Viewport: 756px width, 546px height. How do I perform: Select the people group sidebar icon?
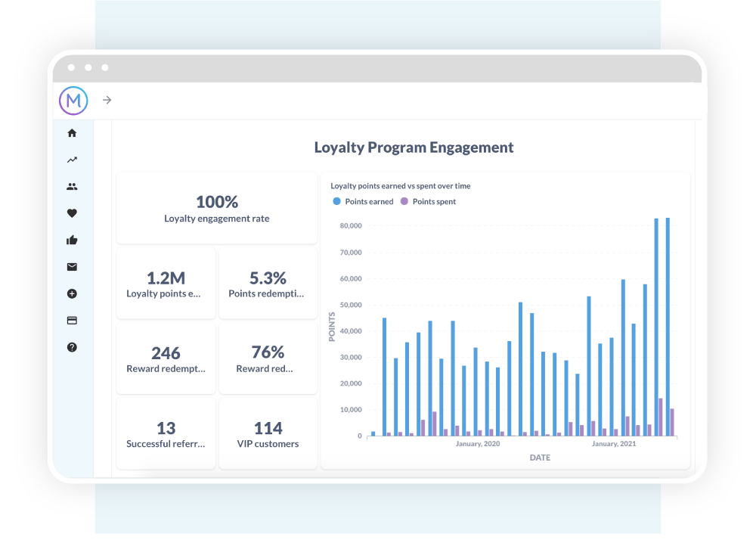73,187
